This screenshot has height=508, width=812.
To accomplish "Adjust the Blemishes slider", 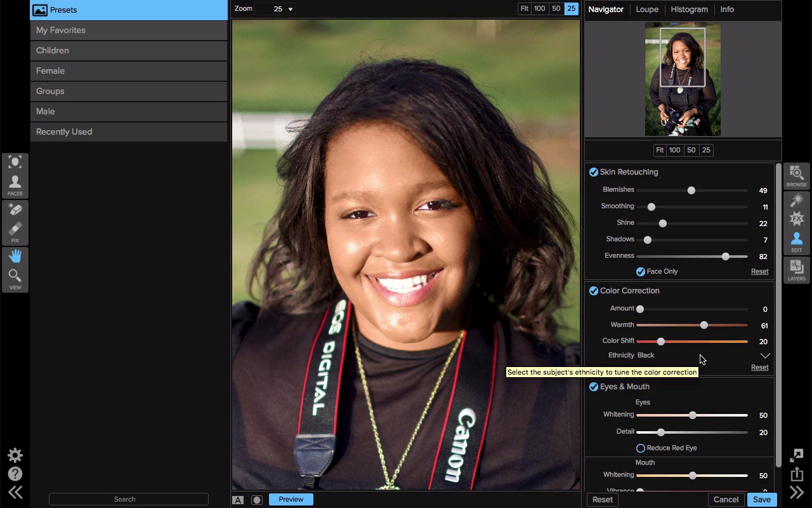I will (x=691, y=190).
